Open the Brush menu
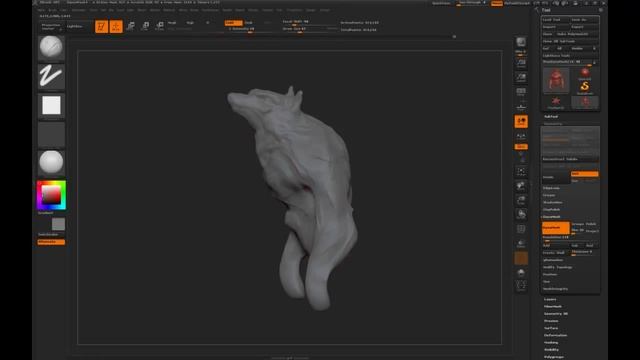The height and width of the screenshot is (360, 640). [x=53, y=10]
